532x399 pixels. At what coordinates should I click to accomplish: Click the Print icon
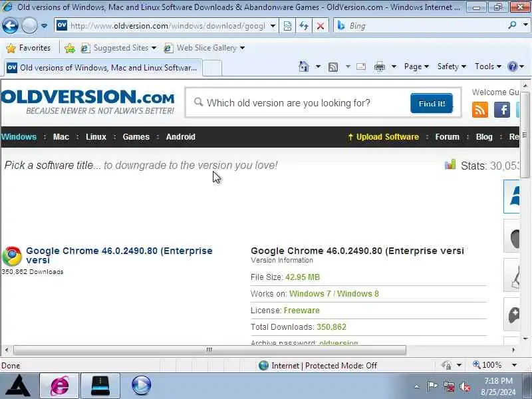coord(379,67)
